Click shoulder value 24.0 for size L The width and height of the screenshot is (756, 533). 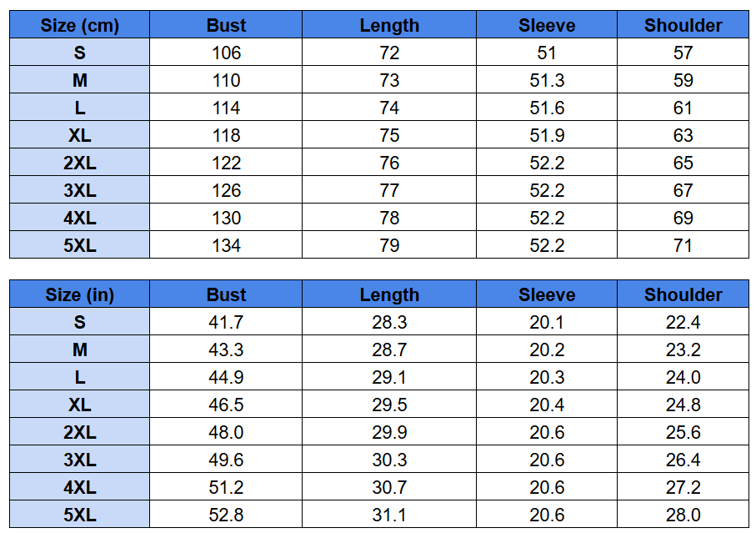coord(683,377)
